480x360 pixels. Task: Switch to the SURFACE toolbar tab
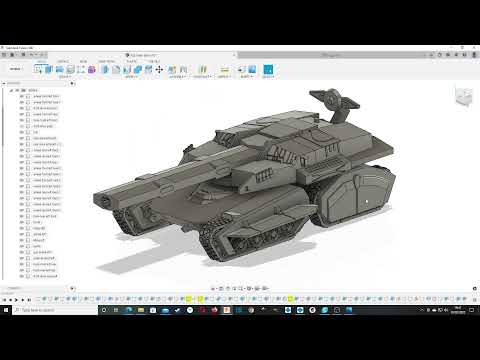[x=63, y=61]
